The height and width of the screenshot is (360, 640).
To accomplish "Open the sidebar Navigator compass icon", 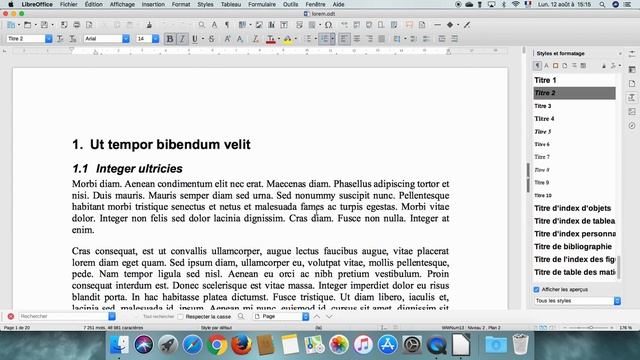I will (x=632, y=126).
